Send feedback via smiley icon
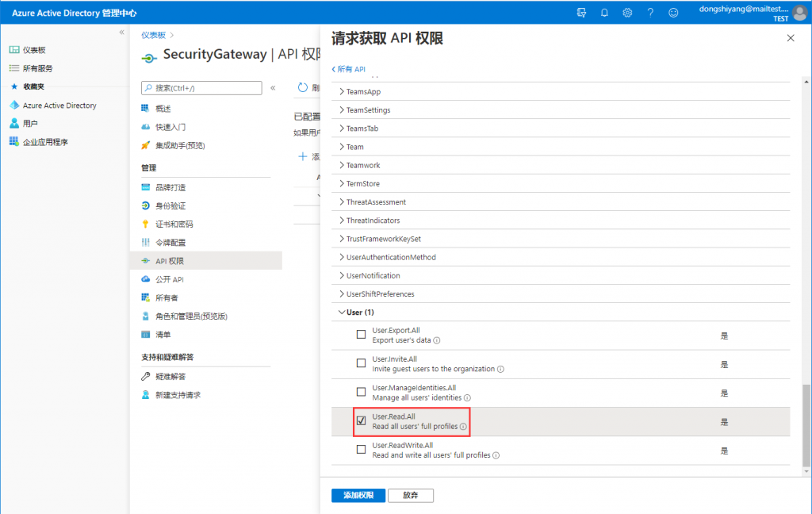812x514 pixels. pos(673,13)
